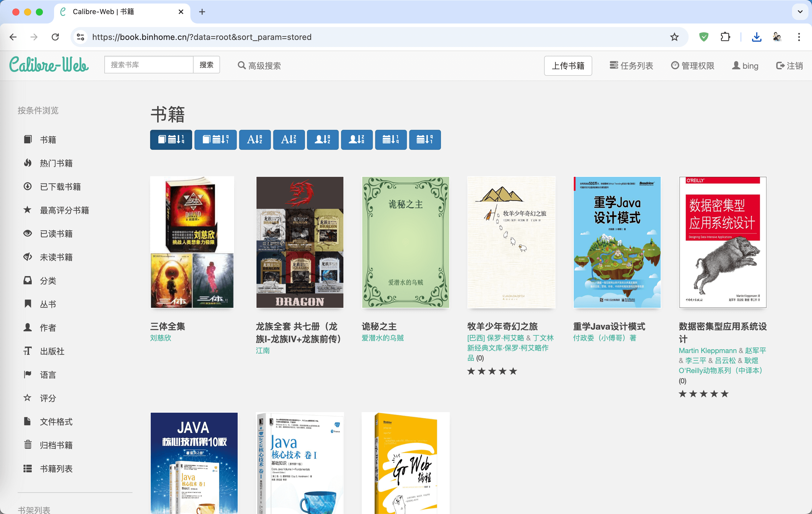
Task: Reload the current page
Action: coord(55,37)
